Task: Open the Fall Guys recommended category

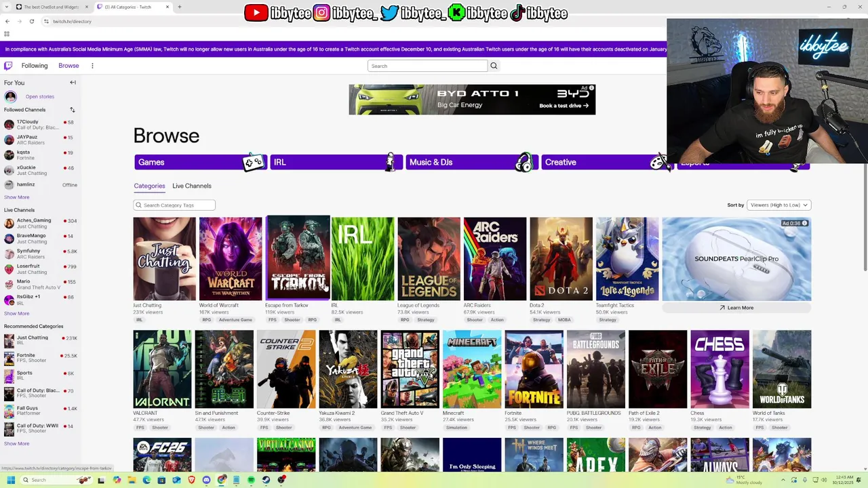Action: coord(40,411)
